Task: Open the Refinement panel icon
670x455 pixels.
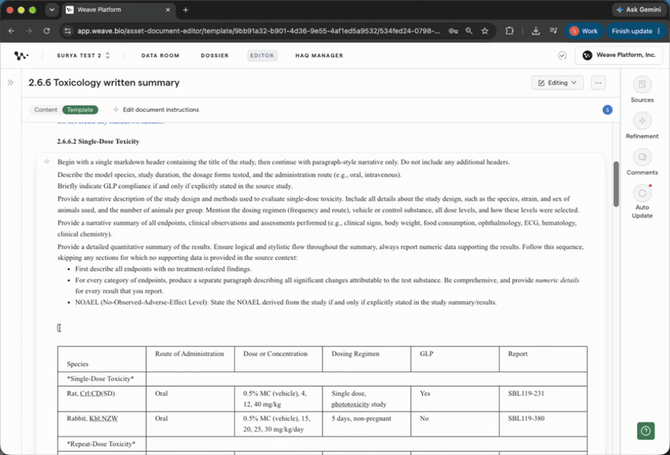Action: [642, 121]
